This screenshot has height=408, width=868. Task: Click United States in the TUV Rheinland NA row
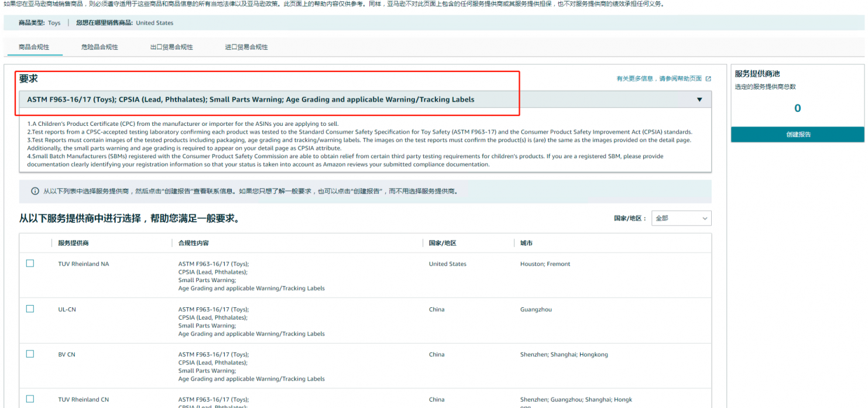click(x=448, y=264)
